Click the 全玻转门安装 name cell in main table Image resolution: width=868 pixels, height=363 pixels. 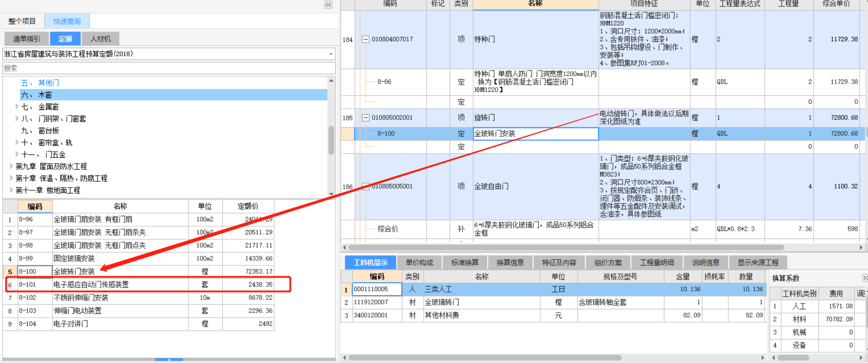click(536, 134)
